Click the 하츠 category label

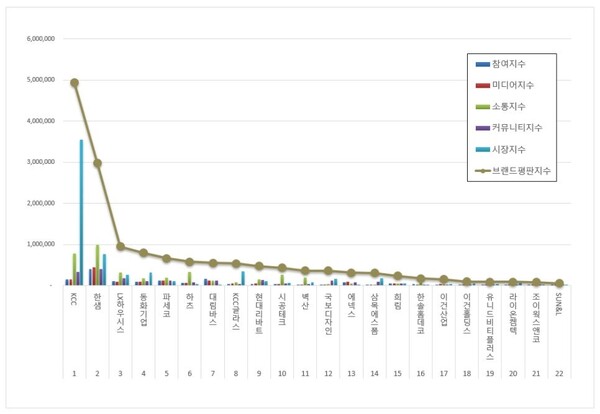point(190,301)
